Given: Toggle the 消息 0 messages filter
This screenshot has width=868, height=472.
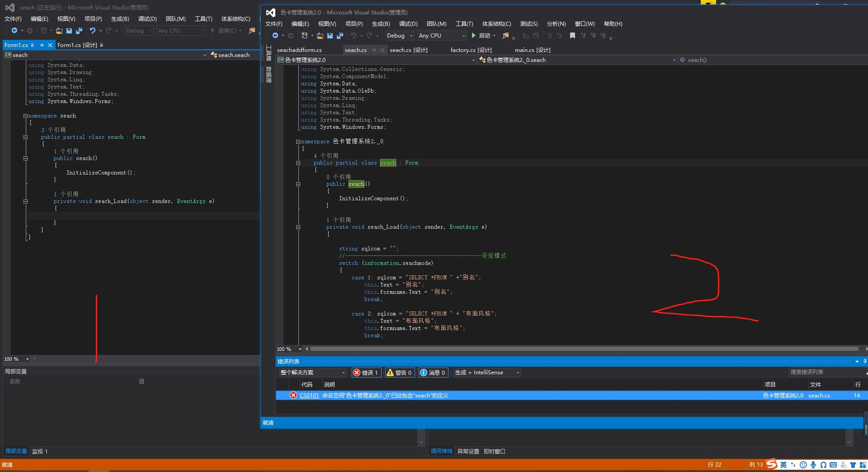Looking at the screenshot, I should point(433,373).
